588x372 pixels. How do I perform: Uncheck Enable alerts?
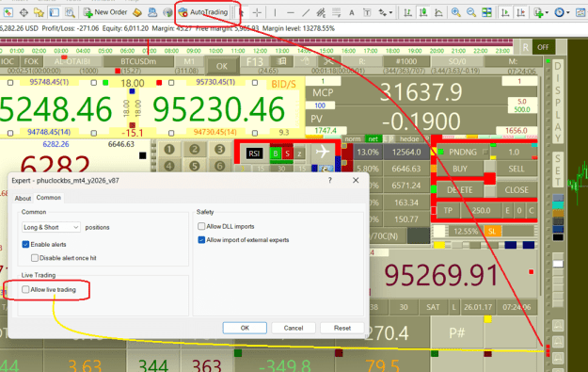click(x=25, y=244)
